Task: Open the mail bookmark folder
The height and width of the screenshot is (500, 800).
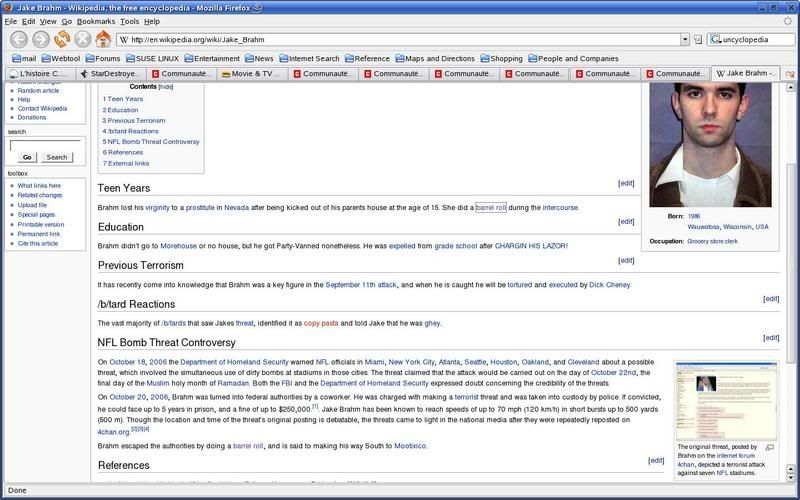Action: pyautogui.click(x=24, y=59)
